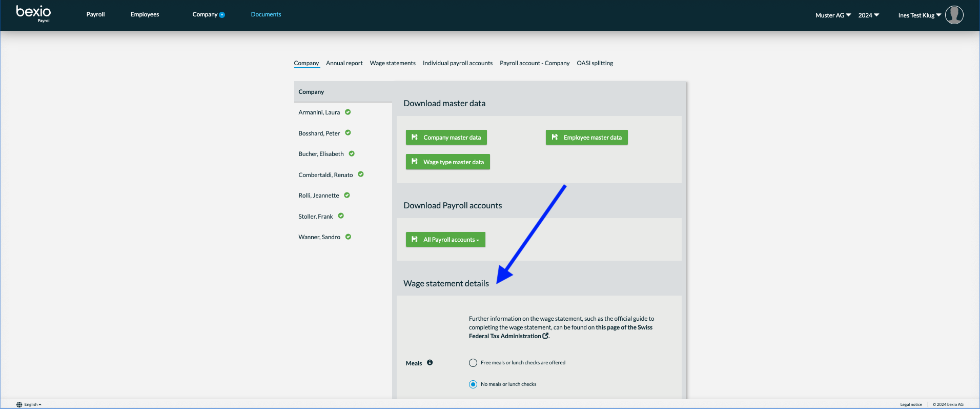Screen dimensions: 980x409
Task: Select 'No meals or lunch checks' option
Action: pos(473,384)
